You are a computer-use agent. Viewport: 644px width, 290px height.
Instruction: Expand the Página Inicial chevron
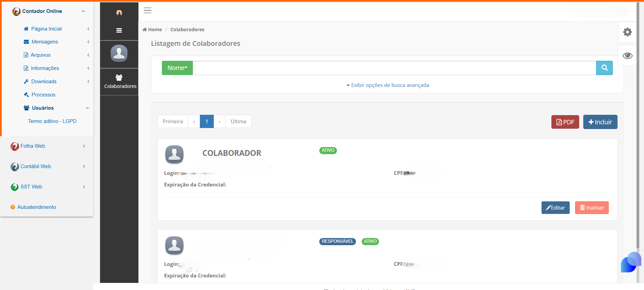(x=88, y=29)
